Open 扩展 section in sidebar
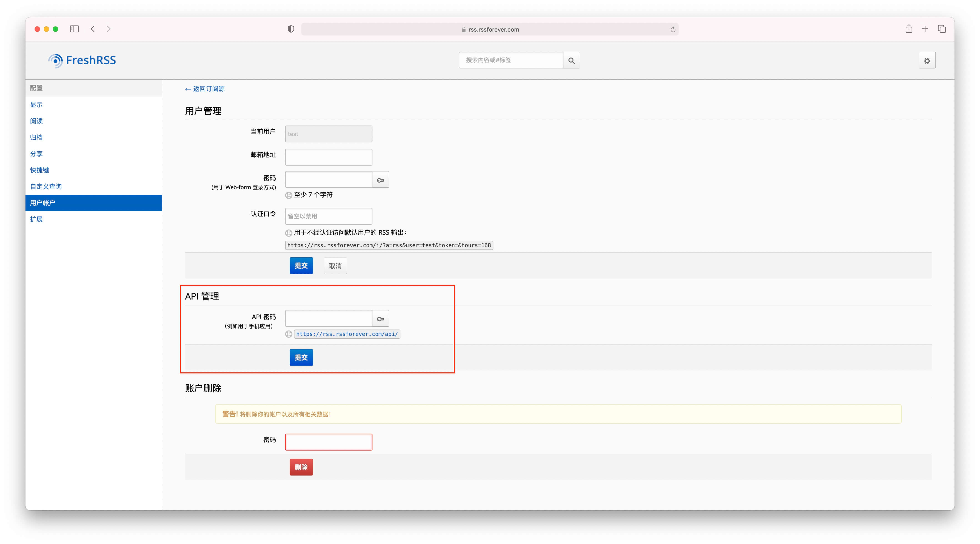The image size is (980, 544). 37,219
